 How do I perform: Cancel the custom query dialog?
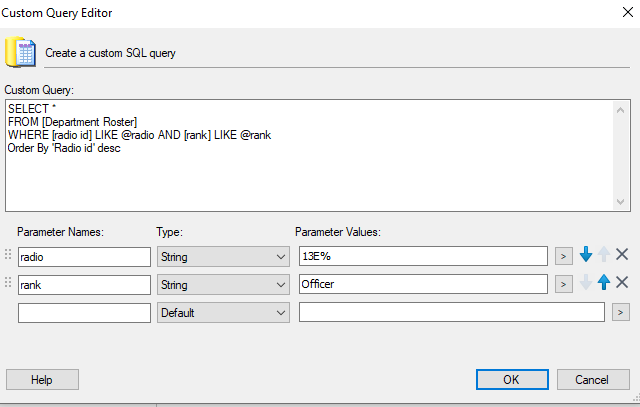(593, 379)
